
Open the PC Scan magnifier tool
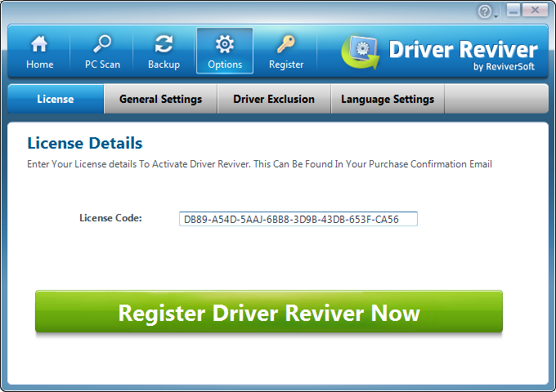coord(102,51)
